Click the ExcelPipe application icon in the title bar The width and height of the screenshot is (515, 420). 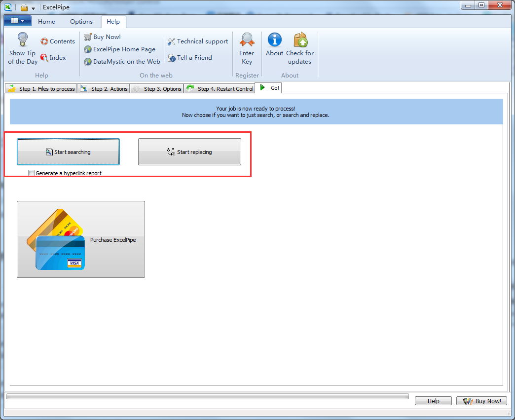(8, 7)
